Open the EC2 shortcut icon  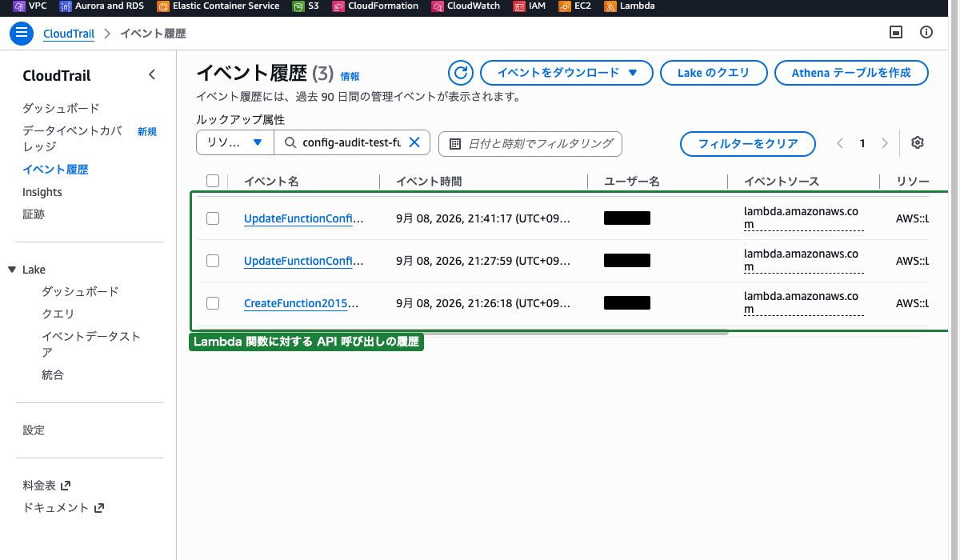pyautogui.click(x=566, y=6)
